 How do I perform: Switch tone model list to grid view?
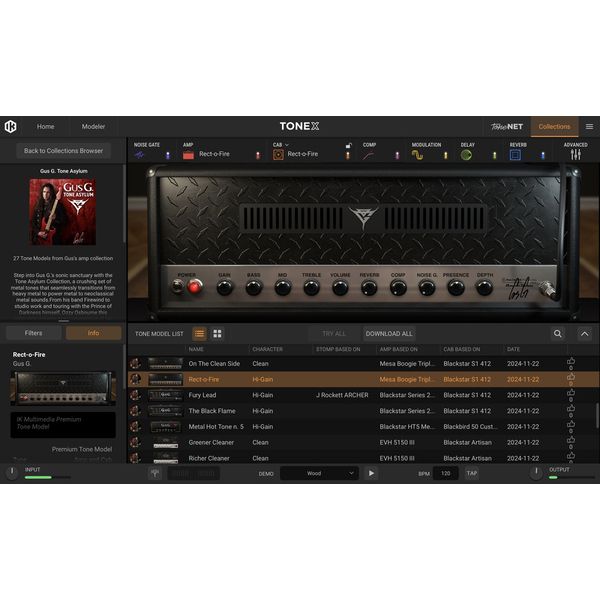[x=217, y=334]
